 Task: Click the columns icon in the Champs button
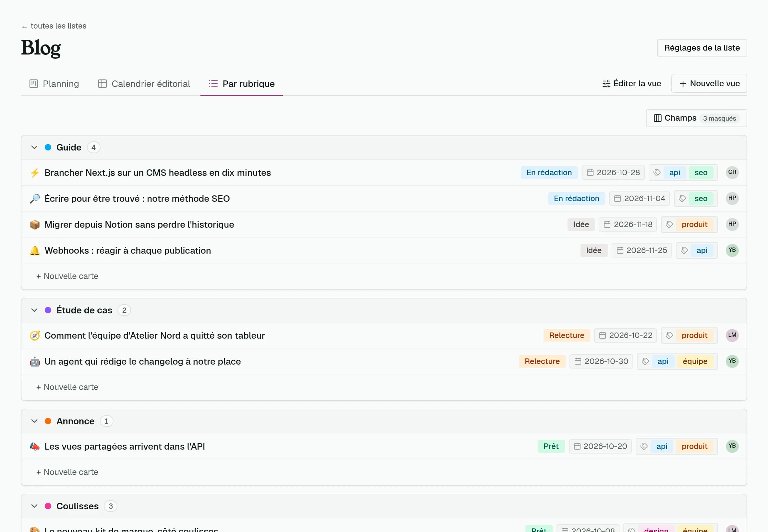tap(657, 118)
